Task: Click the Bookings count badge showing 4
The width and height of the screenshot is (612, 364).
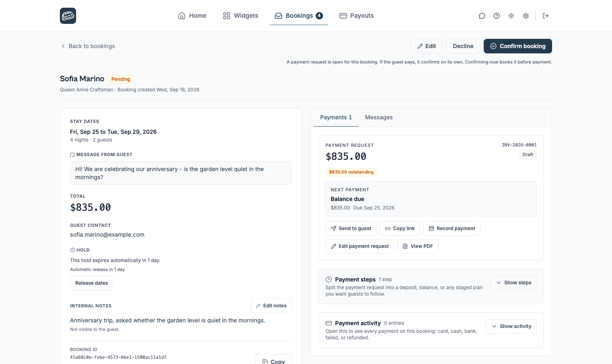Action: point(319,16)
